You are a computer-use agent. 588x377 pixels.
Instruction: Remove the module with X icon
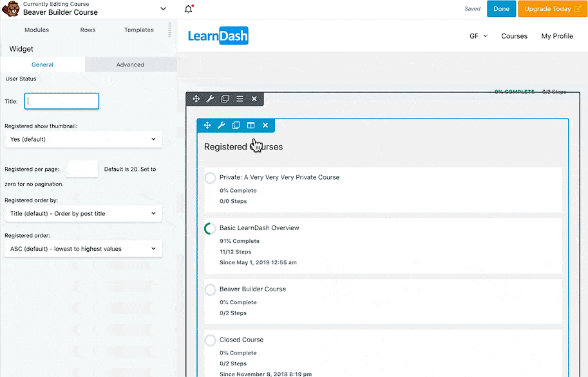pyautogui.click(x=265, y=125)
